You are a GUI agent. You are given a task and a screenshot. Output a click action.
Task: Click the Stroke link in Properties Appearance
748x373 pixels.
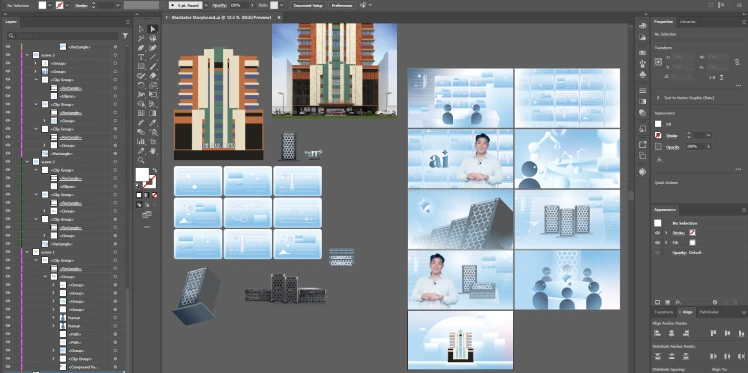672,136
